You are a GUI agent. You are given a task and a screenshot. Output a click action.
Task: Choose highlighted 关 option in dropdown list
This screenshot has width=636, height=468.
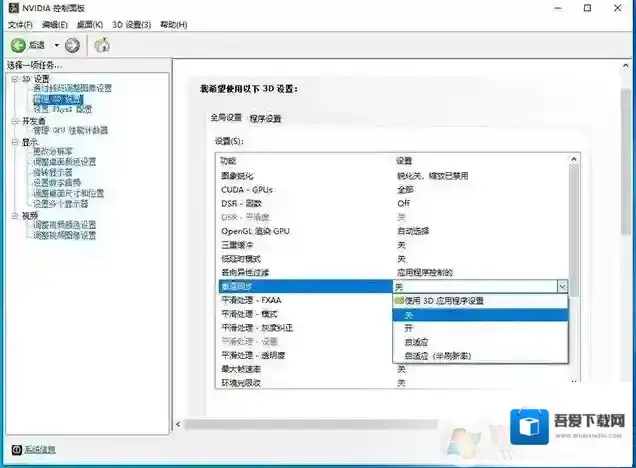[480, 315]
